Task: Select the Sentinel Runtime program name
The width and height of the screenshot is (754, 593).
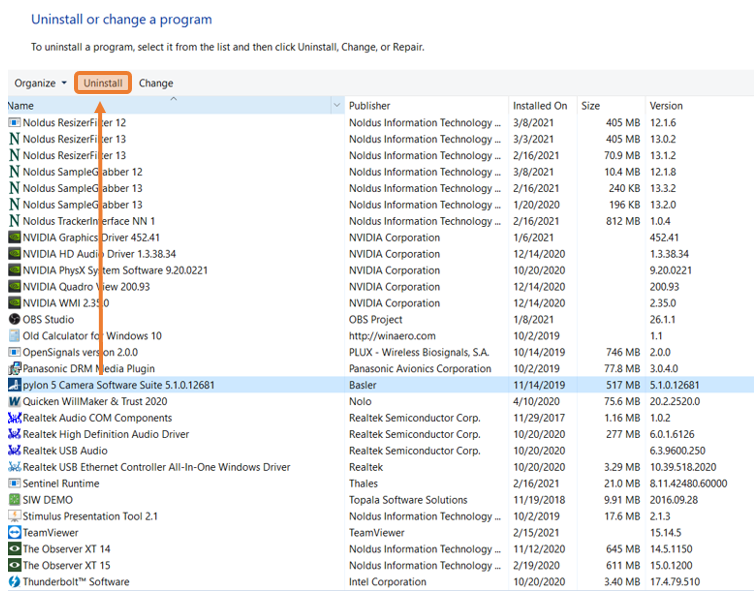Action: tap(61, 483)
